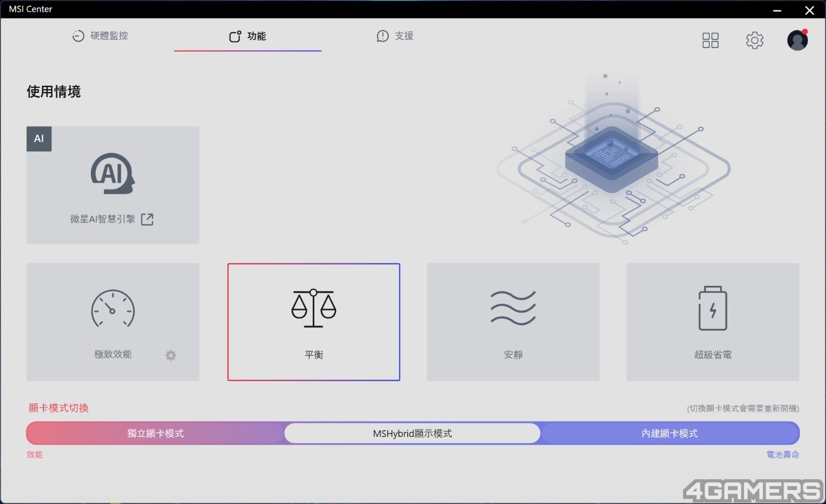826x504 pixels.
Task: Click the user profile avatar
Action: pyautogui.click(x=797, y=40)
